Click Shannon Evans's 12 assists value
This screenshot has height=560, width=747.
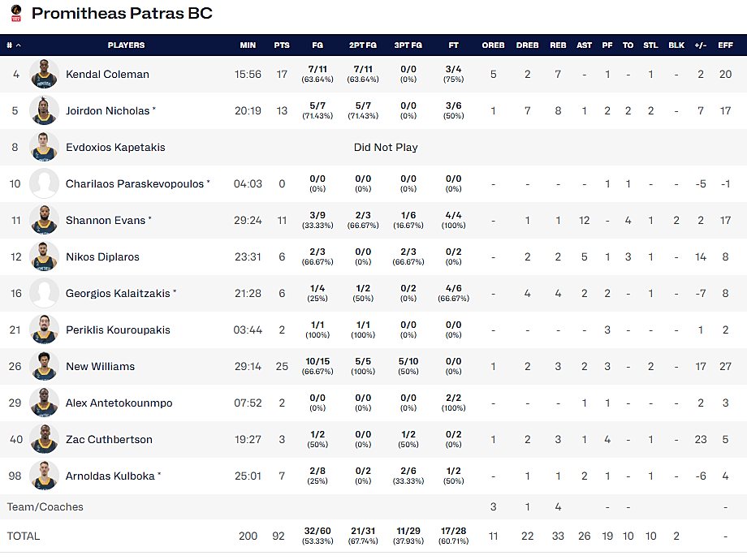584,221
